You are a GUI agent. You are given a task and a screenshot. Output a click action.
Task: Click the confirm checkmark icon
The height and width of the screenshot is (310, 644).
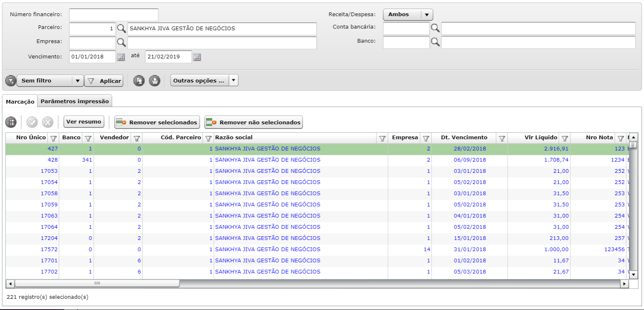click(x=32, y=122)
